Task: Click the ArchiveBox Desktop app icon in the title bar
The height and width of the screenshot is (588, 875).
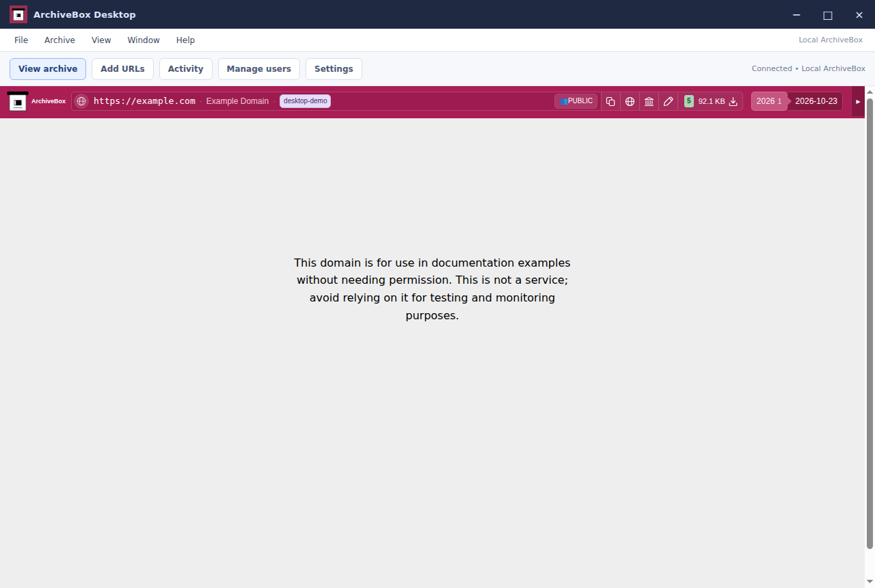Action: point(18,14)
